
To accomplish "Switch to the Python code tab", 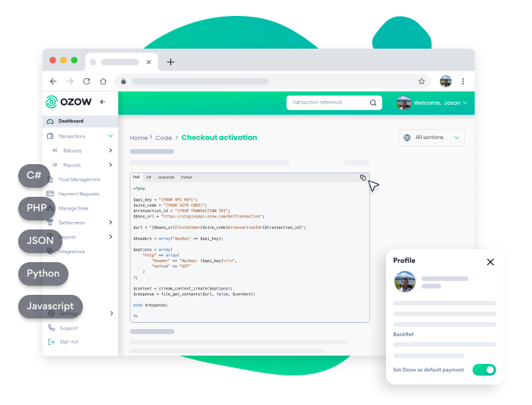I will [186, 177].
